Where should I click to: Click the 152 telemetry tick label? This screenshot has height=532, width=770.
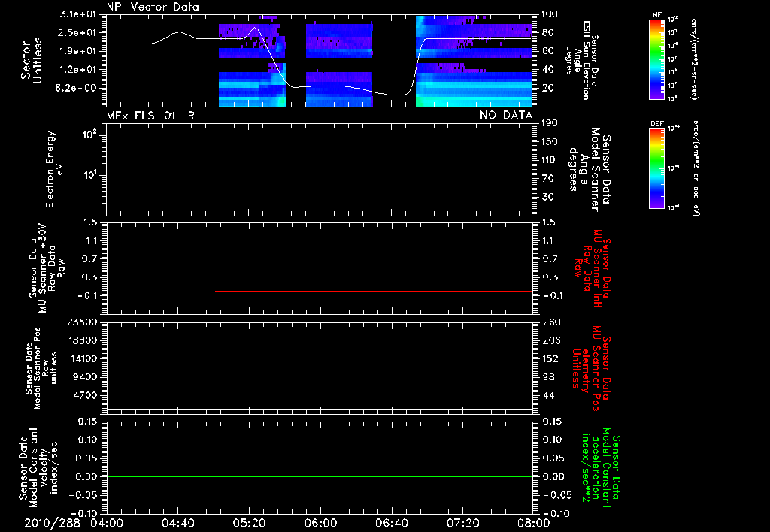550,358
